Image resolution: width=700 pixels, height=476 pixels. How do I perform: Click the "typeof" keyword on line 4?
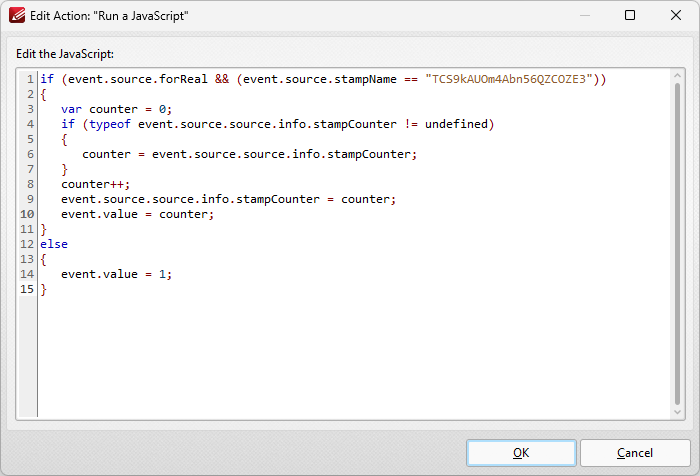click(x=110, y=124)
